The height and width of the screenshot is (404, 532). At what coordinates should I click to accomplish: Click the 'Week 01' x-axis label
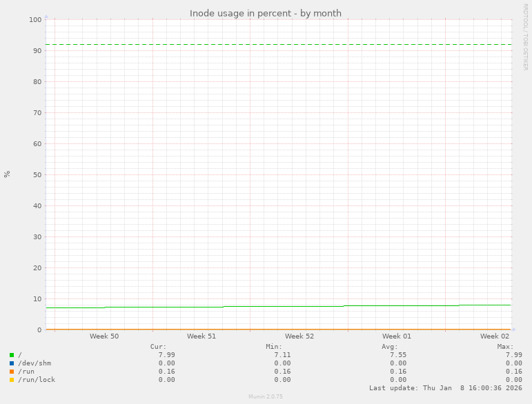pos(397,336)
